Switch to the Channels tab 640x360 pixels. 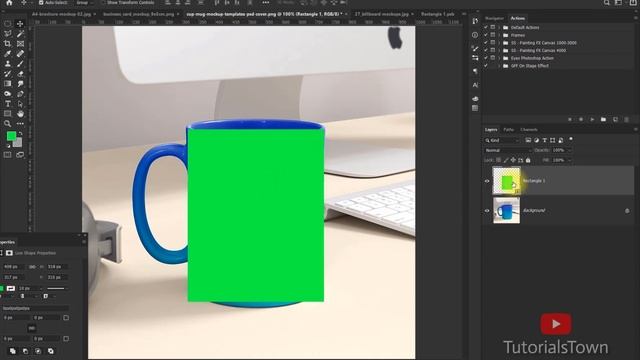click(529, 129)
